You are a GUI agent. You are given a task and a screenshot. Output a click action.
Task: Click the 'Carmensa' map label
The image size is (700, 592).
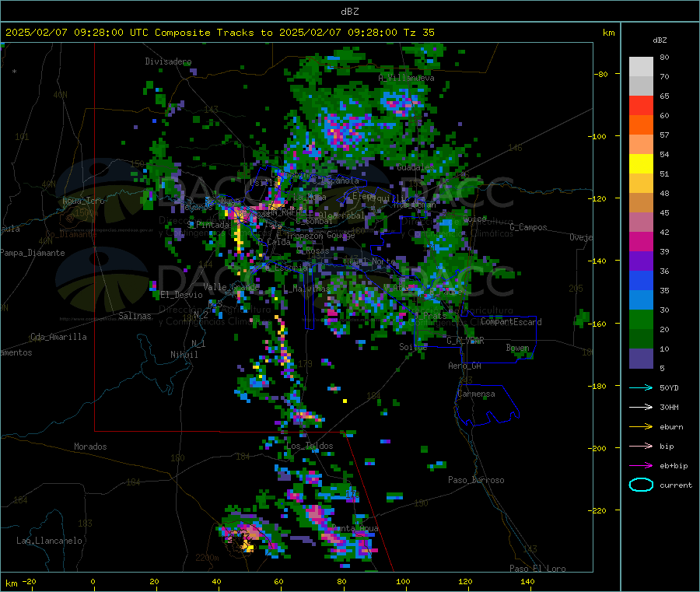click(476, 394)
